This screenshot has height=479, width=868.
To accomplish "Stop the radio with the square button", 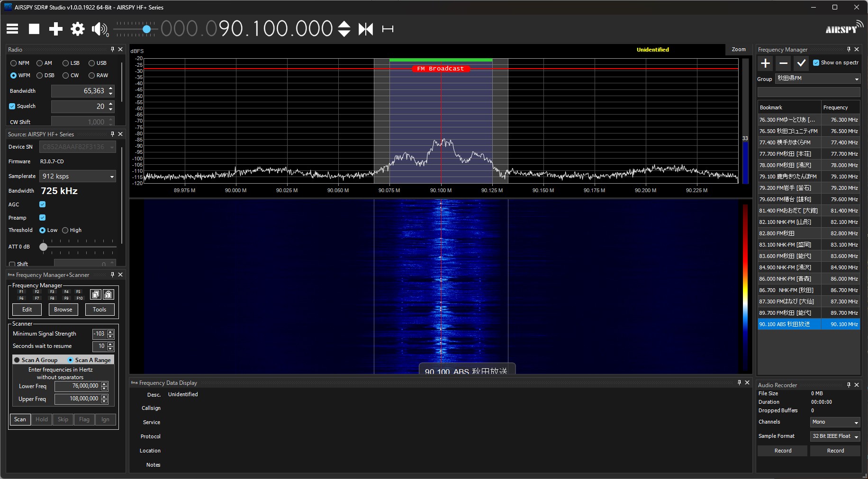I will click(34, 29).
